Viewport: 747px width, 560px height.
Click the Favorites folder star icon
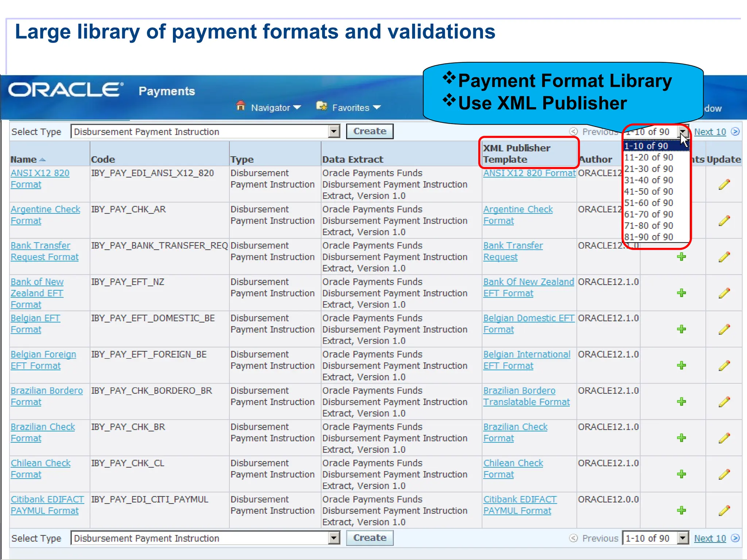coord(322,106)
